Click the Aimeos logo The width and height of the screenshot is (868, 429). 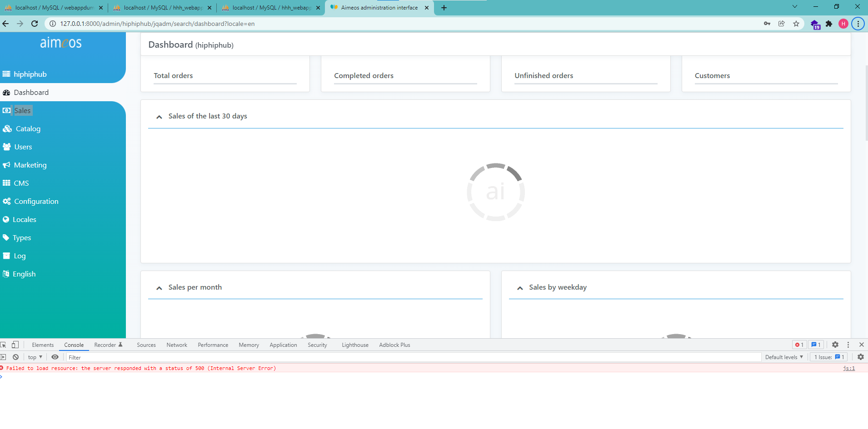pyautogui.click(x=62, y=42)
